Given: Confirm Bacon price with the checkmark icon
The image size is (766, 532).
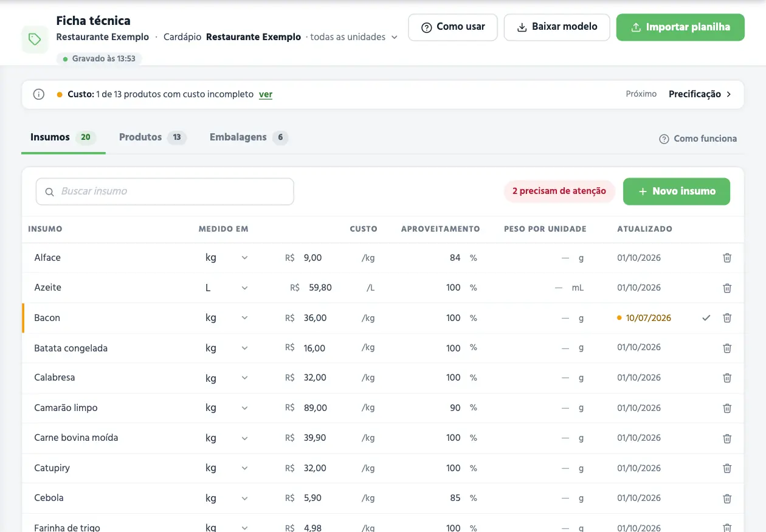Looking at the screenshot, I should [706, 318].
